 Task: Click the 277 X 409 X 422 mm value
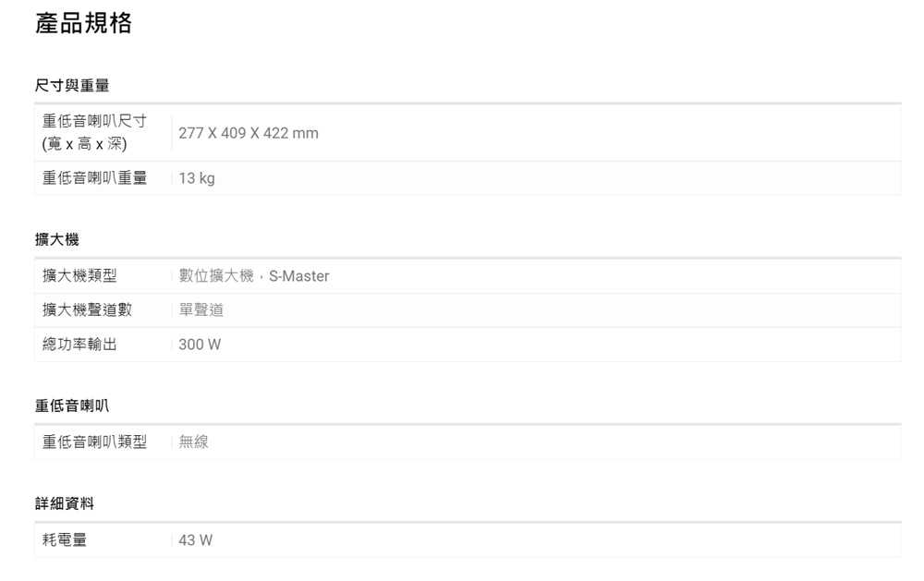point(249,134)
